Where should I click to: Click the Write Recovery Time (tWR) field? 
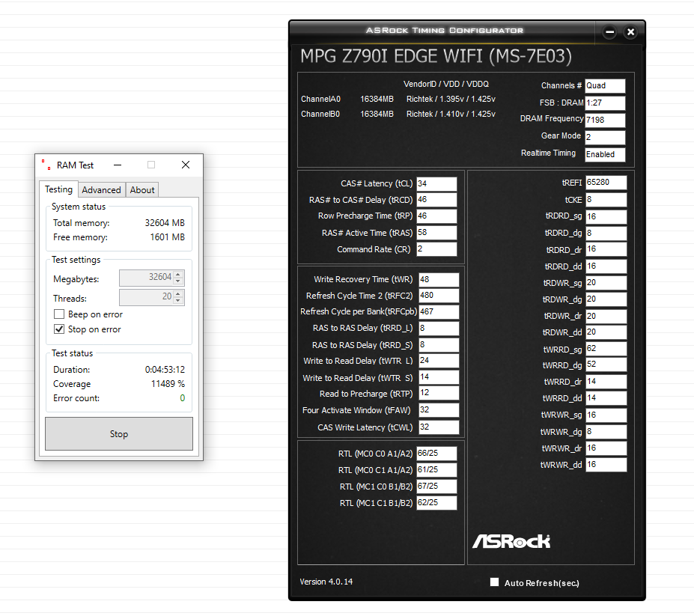click(439, 280)
